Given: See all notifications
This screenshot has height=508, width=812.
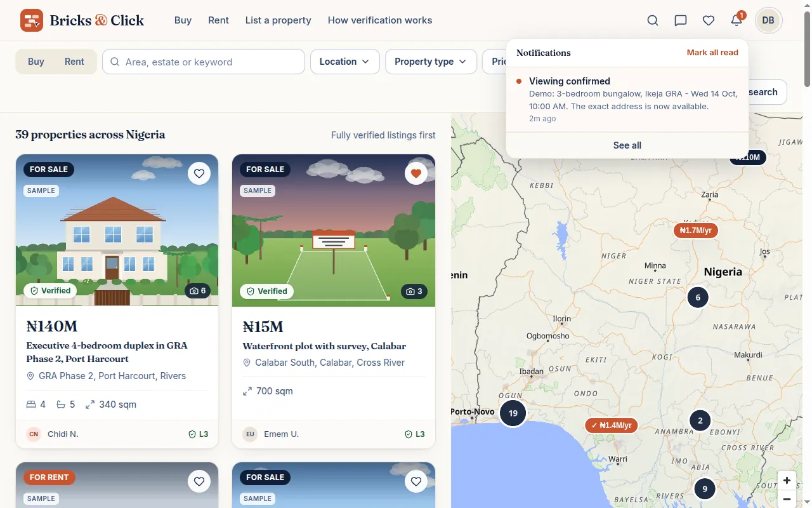Looking at the screenshot, I should click(627, 145).
